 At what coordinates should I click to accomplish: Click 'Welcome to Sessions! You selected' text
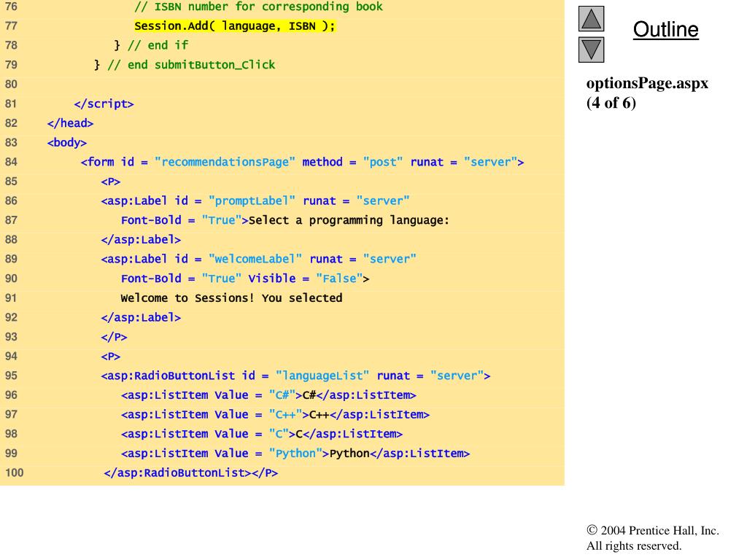click(231, 298)
